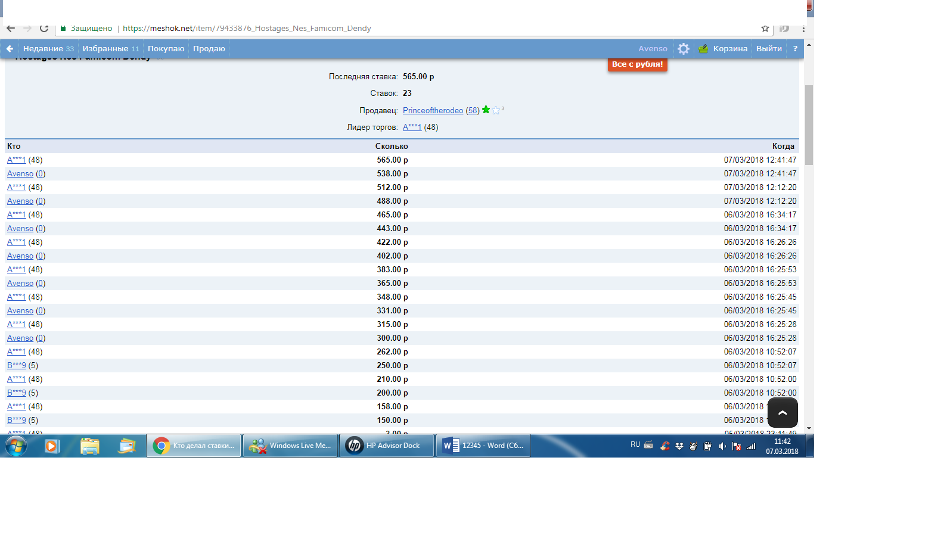944x560 pixels.
Task: Open B***9 bidder link in 200.00 row
Action: (17, 393)
